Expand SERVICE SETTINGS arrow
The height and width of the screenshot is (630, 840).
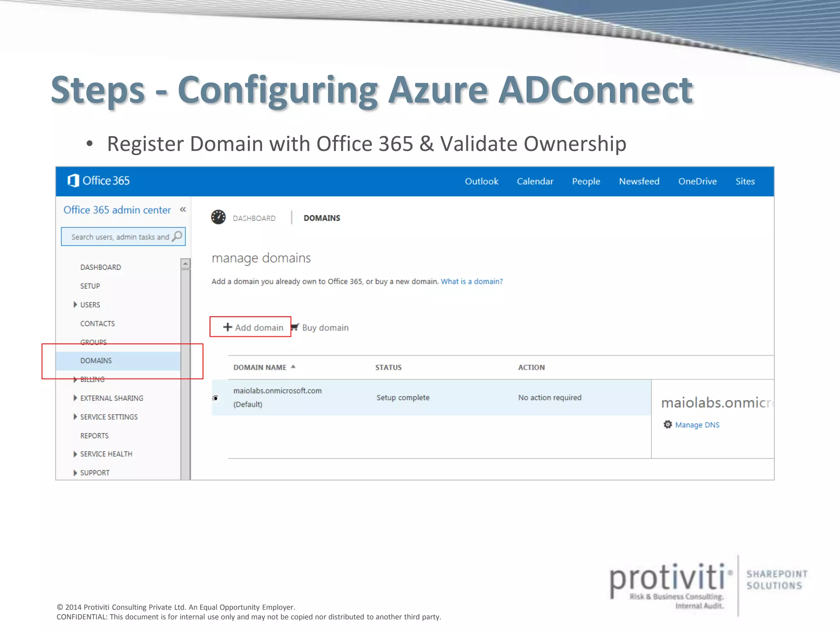coord(75,417)
